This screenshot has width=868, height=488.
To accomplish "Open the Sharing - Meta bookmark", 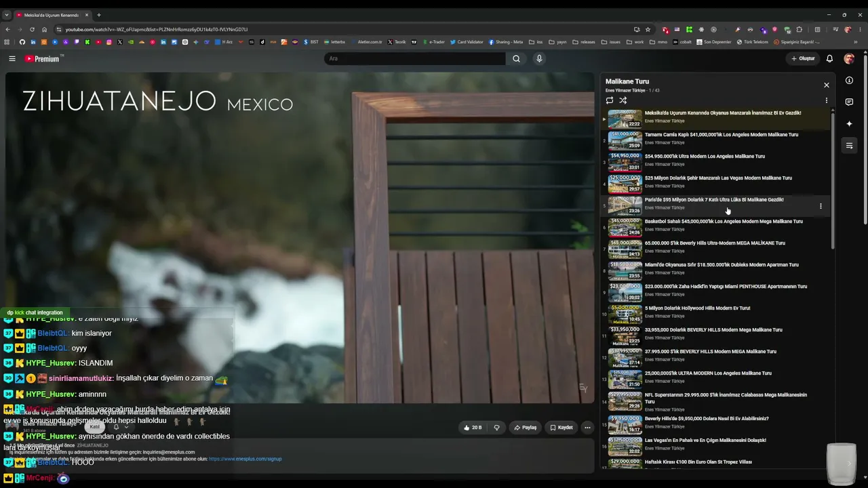I will click(505, 42).
